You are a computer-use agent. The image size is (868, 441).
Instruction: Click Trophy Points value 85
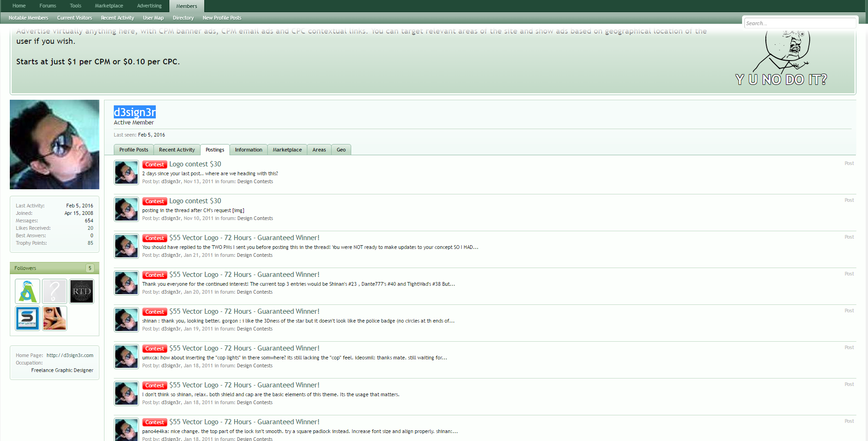click(90, 243)
